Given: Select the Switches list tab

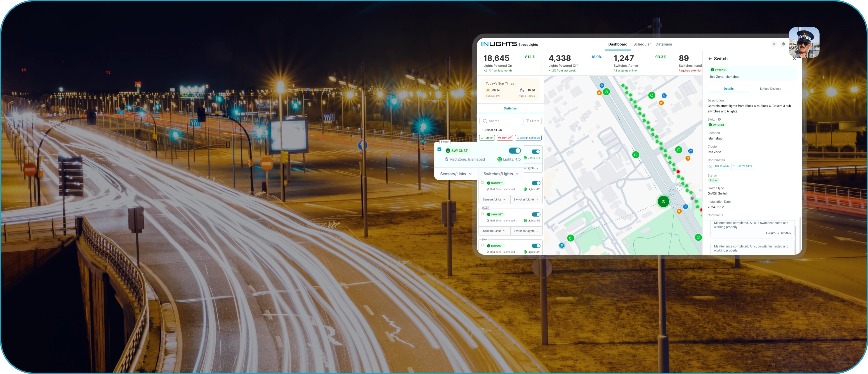Looking at the screenshot, I should (x=510, y=108).
